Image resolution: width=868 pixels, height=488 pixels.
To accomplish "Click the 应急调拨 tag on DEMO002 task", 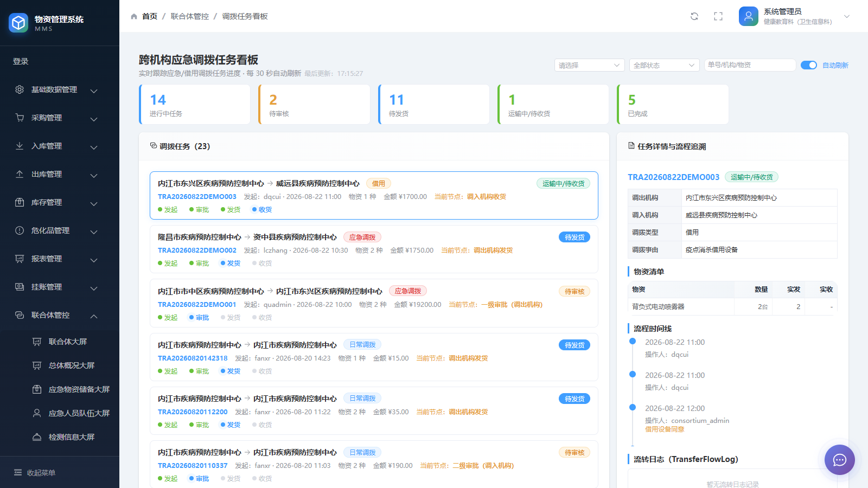I will pyautogui.click(x=362, y=237).
